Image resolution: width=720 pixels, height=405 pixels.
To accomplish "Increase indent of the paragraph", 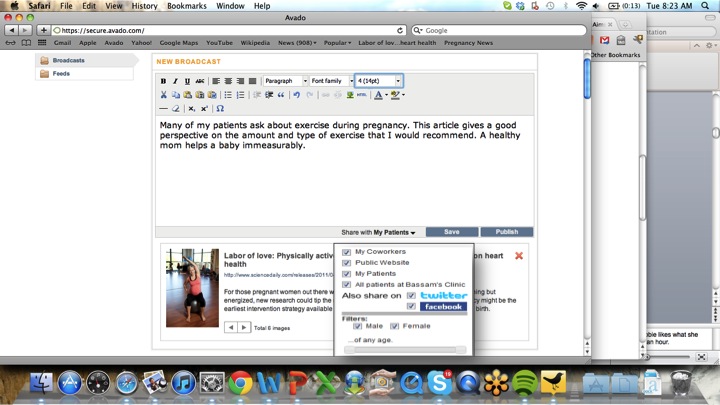I will click(x=269, y=95).
